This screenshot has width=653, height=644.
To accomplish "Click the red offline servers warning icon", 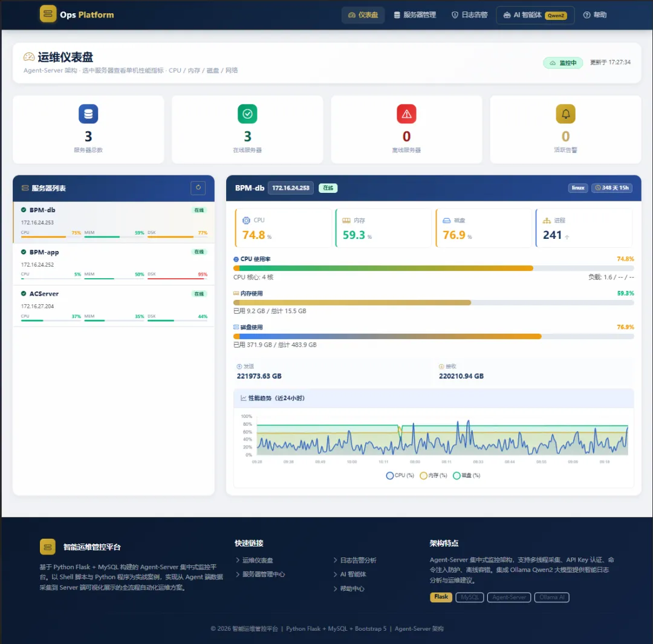I will [406, 114].
